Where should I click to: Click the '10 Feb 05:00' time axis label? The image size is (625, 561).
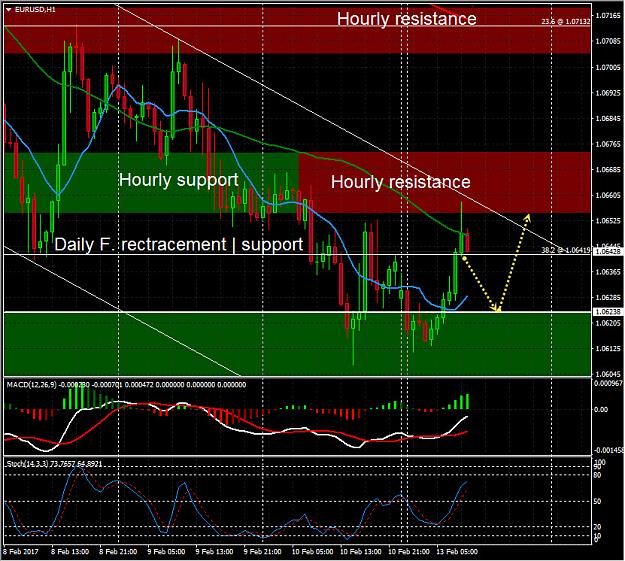click(x=312, y=552)
